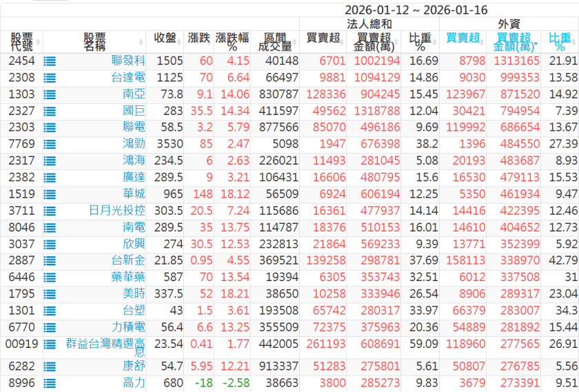Open the list icon in the 華城 row
Image resolution: width=579 pixels, height=392 pixels.
click(50, 194)
